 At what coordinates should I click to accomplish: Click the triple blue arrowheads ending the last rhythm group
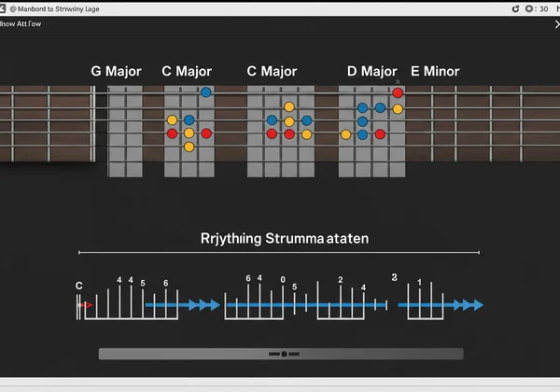[x=469, y=305]
